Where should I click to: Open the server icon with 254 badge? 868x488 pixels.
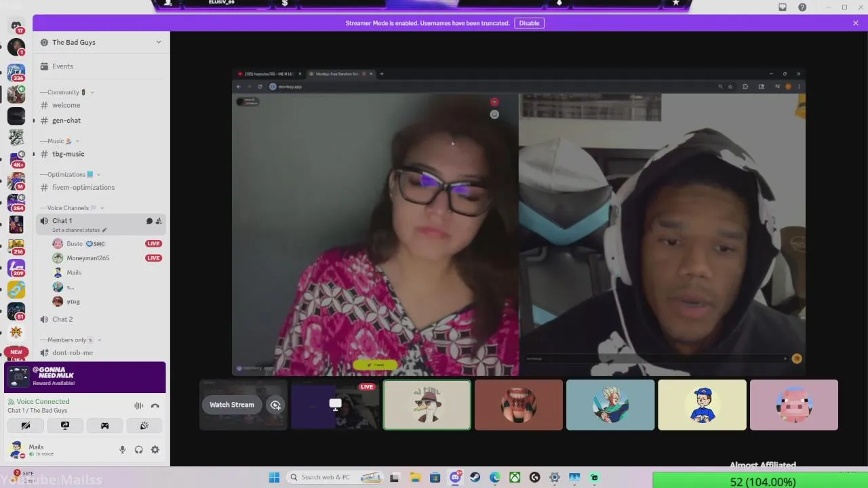tap(16, 202)
